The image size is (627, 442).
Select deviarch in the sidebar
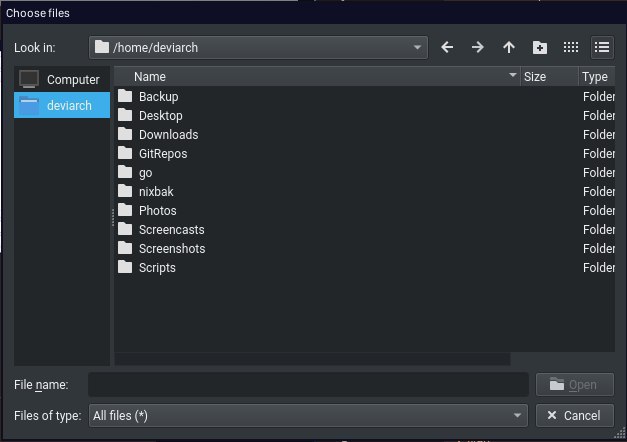(62, 105)
